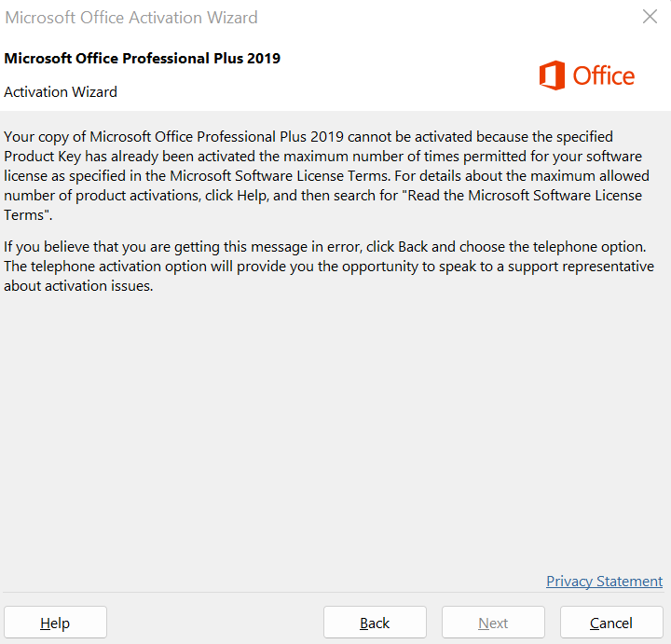Click the Office wordmark beside the logo
Viewport: 671px width, 644px height.
click(x=604, y=75)
